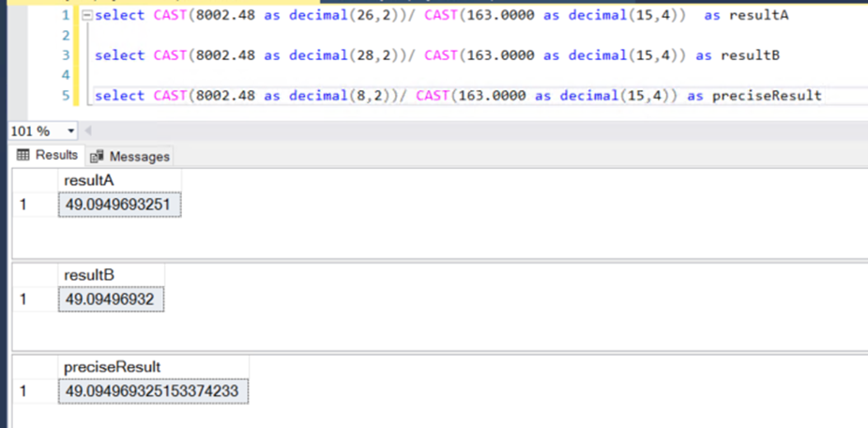Image resolution: width=868 pixels, height=428 pixels.
Task: Select the 49.09496932515337​4233 result cell
Action: [153, 390]
